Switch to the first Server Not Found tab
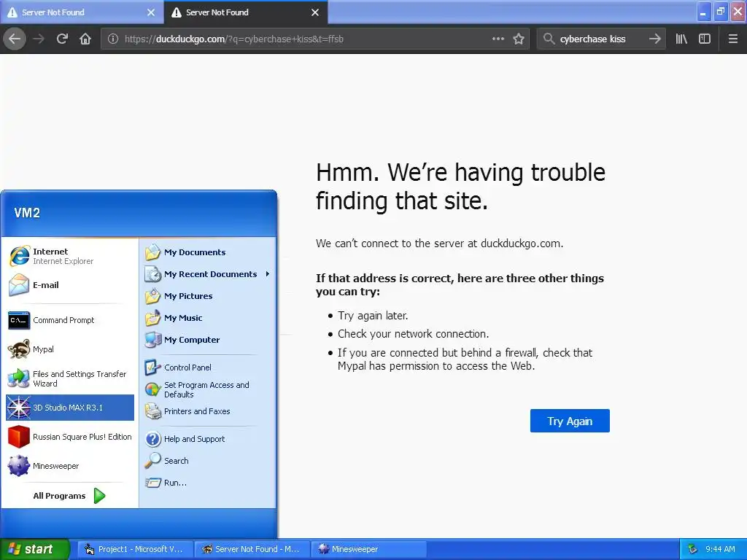The image size is (747, 560). (x=82, y=12)
